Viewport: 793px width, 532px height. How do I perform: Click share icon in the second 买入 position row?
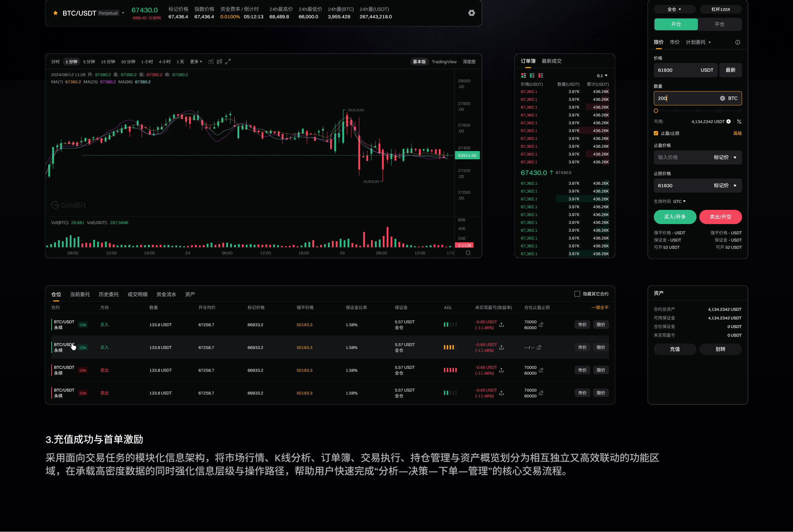coord(501,347)
